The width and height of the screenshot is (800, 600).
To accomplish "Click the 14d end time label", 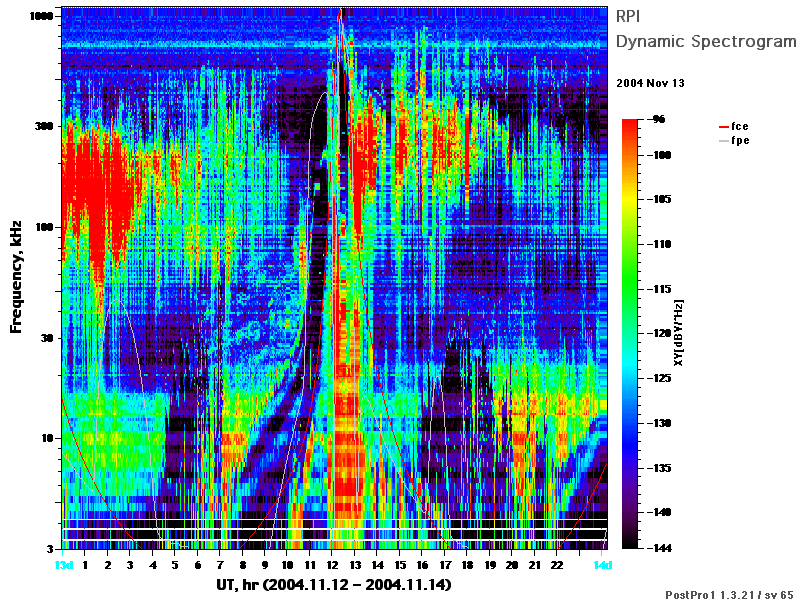I will click(x=602, y=565).
